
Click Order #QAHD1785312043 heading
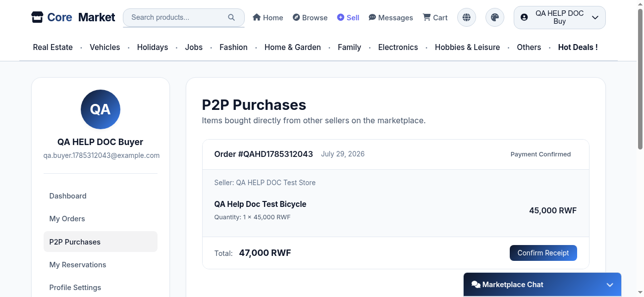[x=264, y=154]
